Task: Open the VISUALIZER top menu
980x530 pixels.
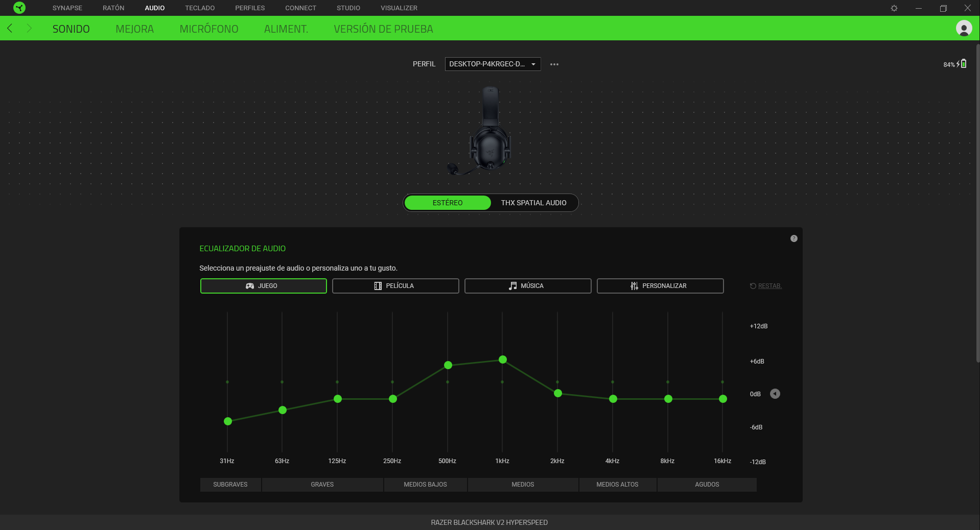Action: 399,8
